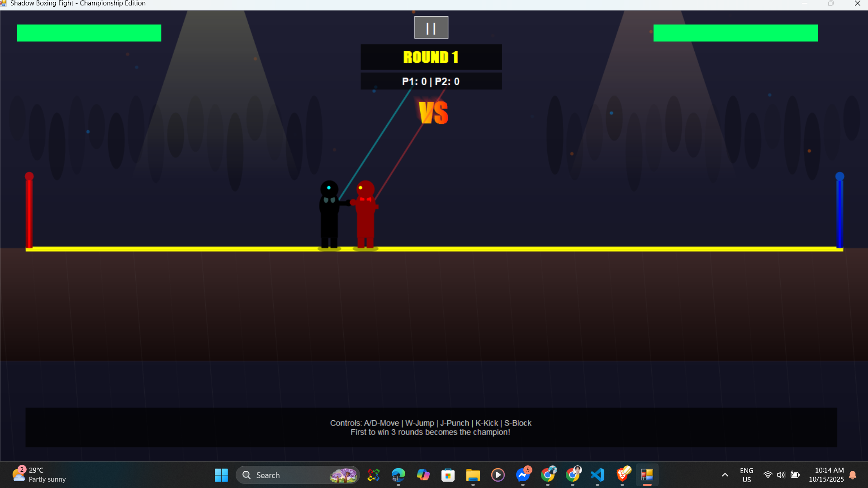Click the Start menu button

pyautogui.click(x=221, y=475)
